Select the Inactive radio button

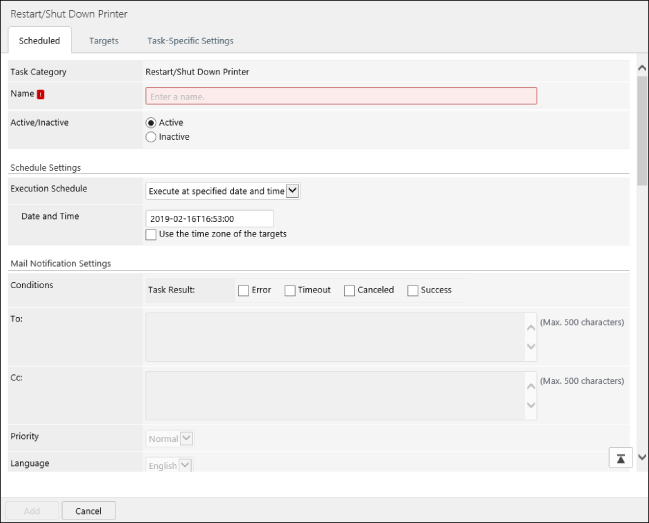(151, 137)
